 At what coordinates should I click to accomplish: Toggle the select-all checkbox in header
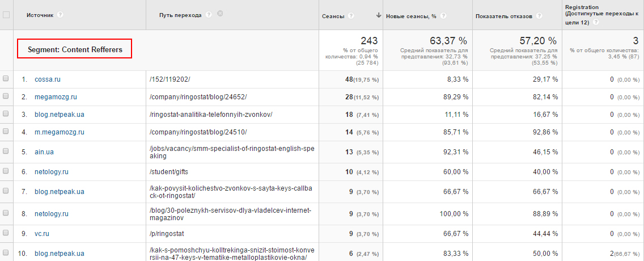[6, 15]
